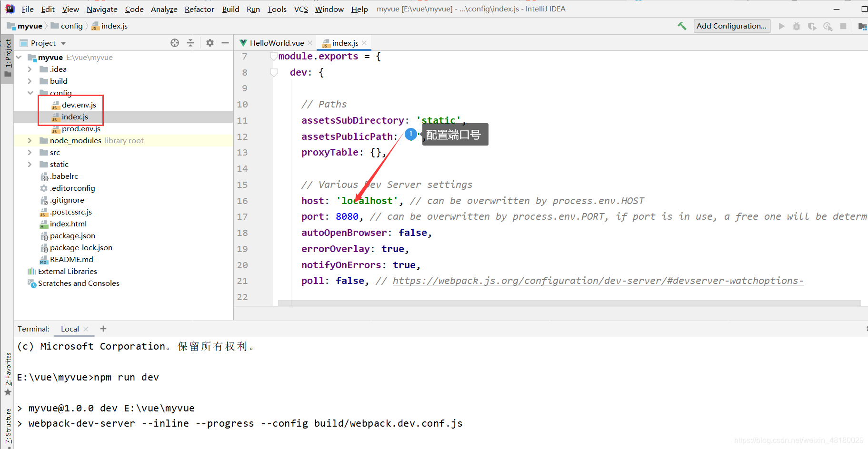Click the IntelliJ IDEA app icon in title bar
This screenshot has height=449, width=868.
pyautogui.click(x=10, y=9)
